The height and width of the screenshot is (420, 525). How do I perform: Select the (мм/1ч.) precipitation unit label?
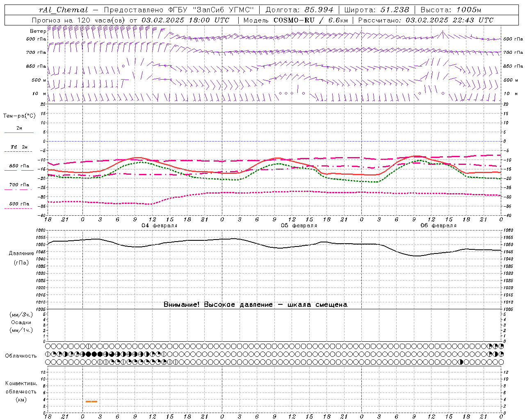(x=21, y=330)
